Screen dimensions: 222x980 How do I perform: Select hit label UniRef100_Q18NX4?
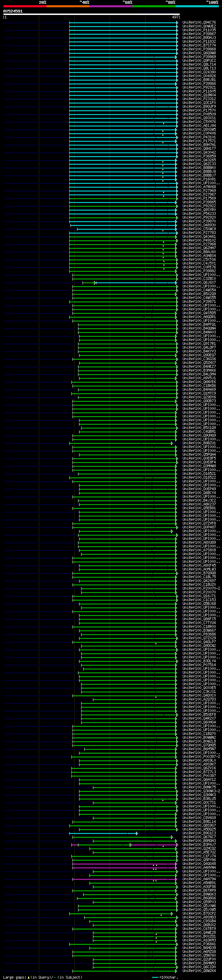199,95
